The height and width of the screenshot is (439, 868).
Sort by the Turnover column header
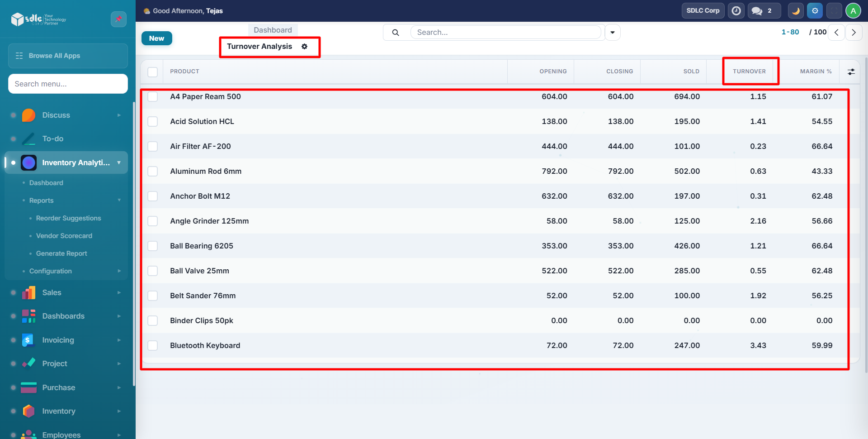point(749,72)
